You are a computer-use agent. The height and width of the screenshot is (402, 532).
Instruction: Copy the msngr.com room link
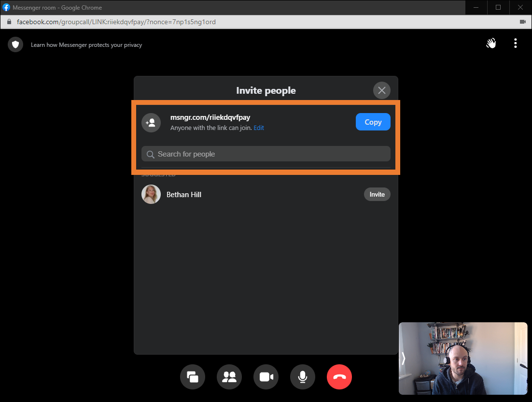point(373,122)
